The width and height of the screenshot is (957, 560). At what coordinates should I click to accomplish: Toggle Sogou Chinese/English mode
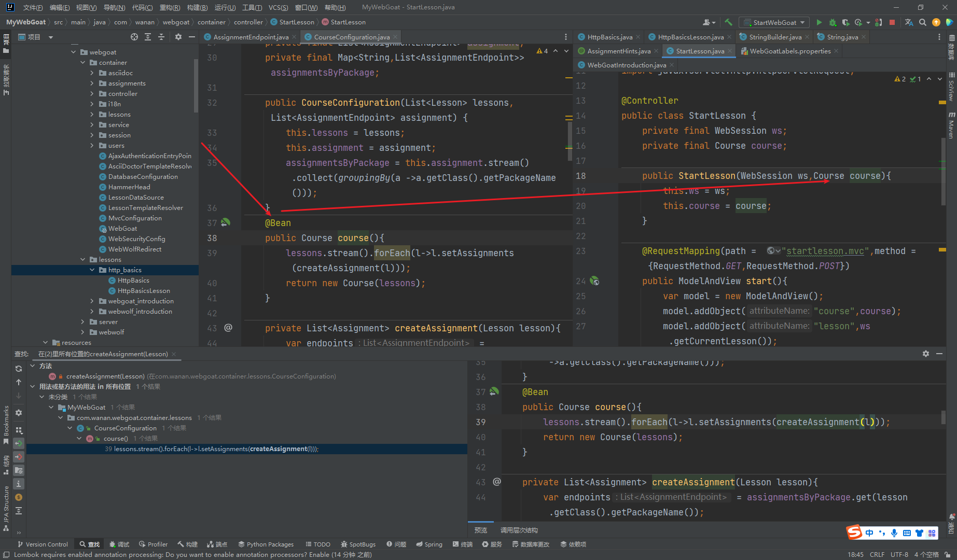pos(869,533)
